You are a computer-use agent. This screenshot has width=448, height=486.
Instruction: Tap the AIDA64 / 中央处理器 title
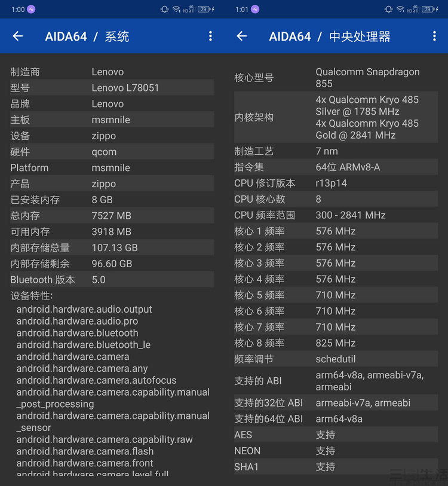(330, 36)
